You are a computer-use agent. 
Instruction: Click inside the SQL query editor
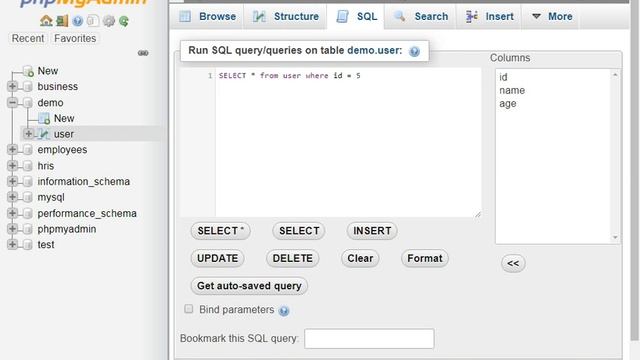point(348,142)
